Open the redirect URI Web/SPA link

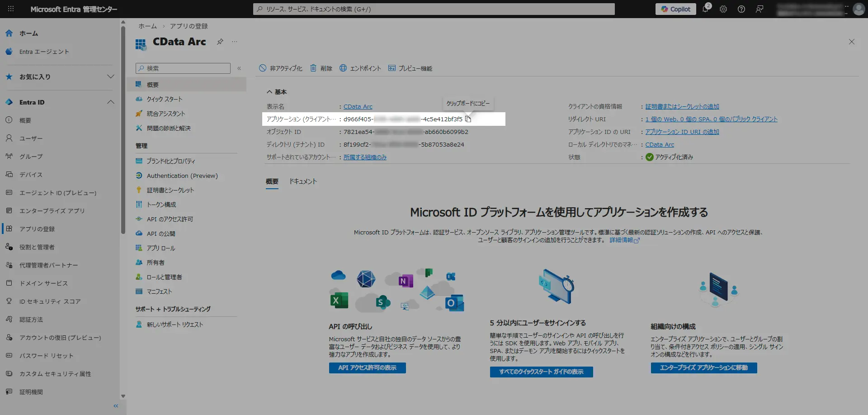tap(712, 119)
